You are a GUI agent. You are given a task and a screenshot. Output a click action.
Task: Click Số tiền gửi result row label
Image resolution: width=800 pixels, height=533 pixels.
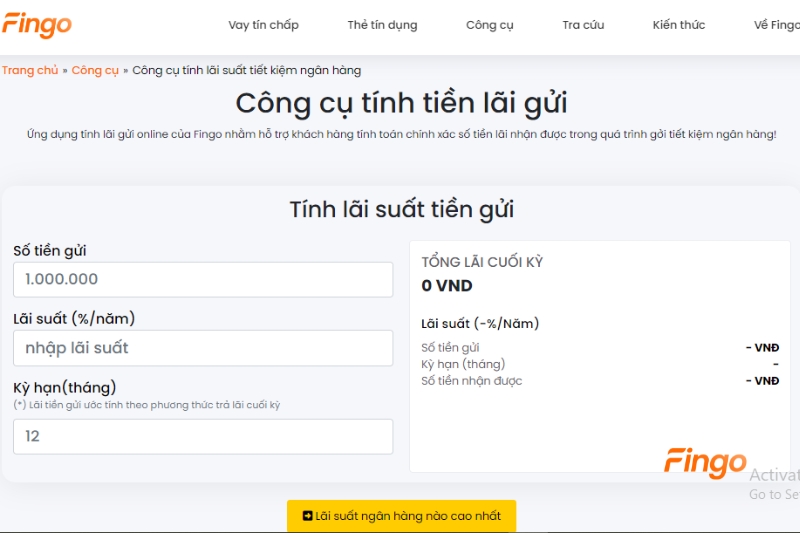click(x=450, y=348)
